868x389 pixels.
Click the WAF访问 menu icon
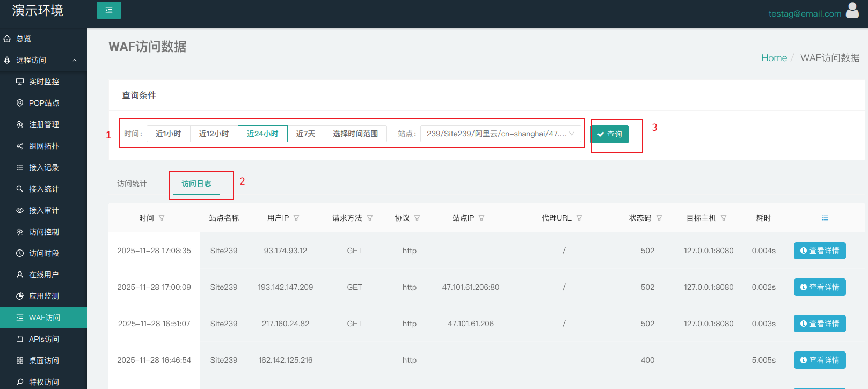point(20,318)
